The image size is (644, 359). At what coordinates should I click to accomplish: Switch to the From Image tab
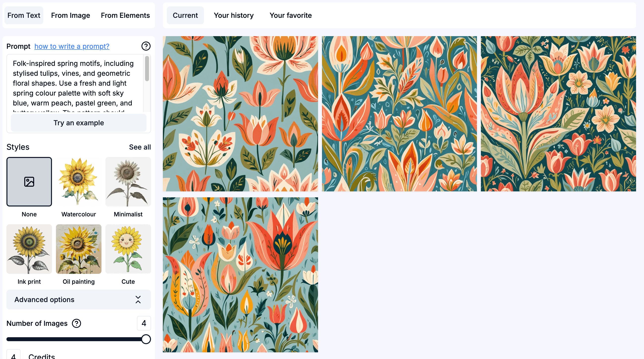[71, 16]
